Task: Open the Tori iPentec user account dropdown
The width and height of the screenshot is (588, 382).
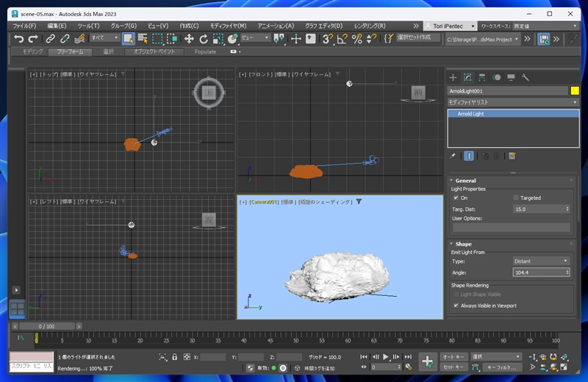Action: pyautogui.click(x=450, y=26)
